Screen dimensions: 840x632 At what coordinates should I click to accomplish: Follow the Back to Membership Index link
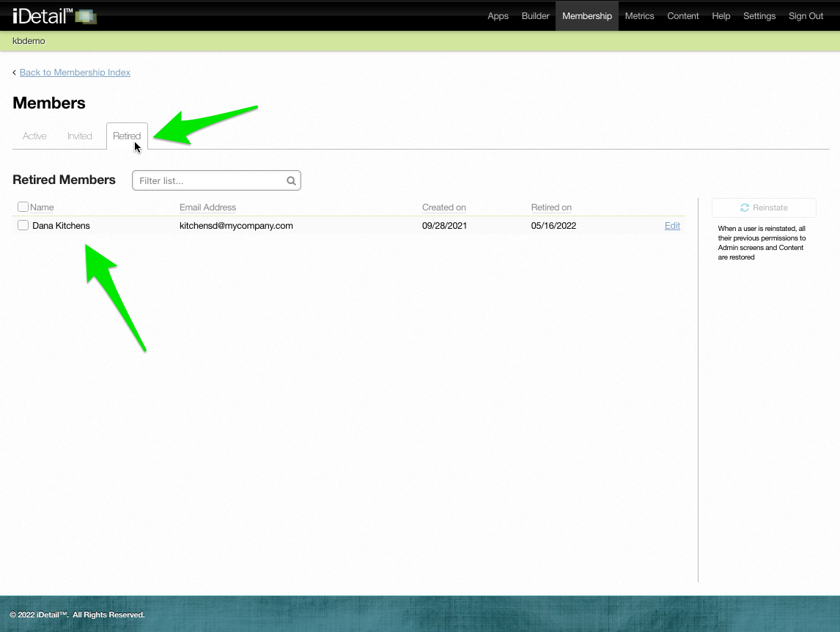[75, 73]
